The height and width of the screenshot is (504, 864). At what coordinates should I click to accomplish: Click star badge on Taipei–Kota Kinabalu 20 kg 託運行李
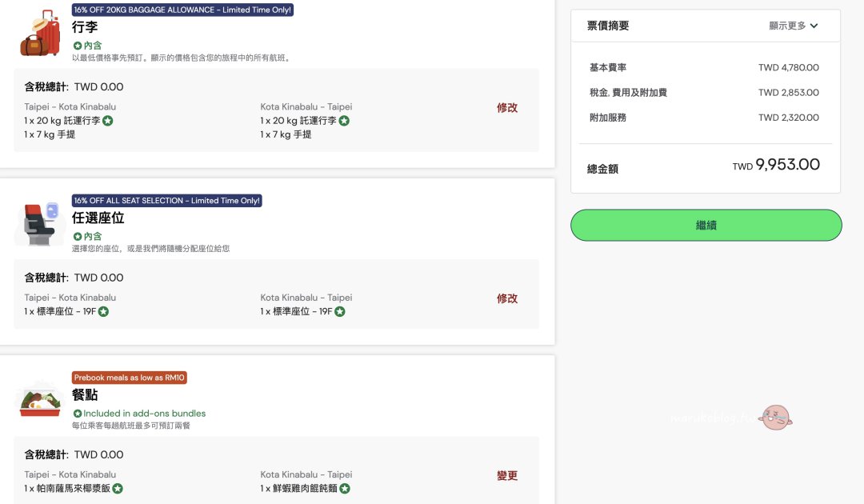coord(108,121)
